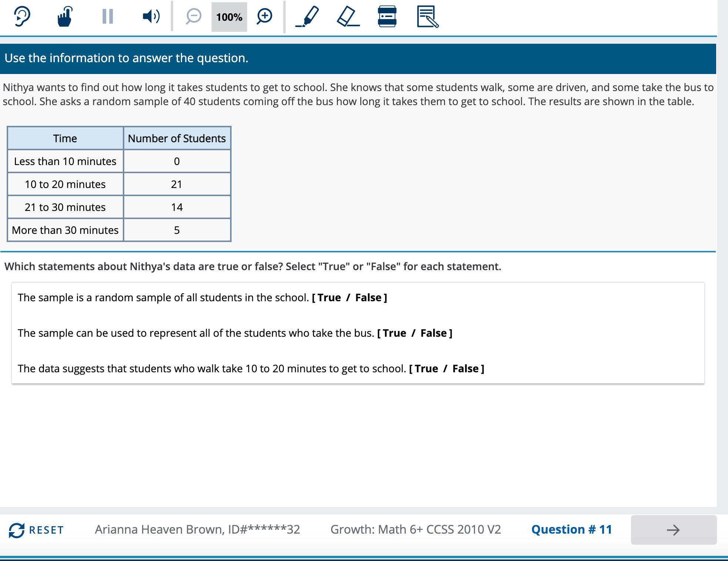728x561 pixels.
Task: Go to next question arrow
Action: click(x=673, y=530)
